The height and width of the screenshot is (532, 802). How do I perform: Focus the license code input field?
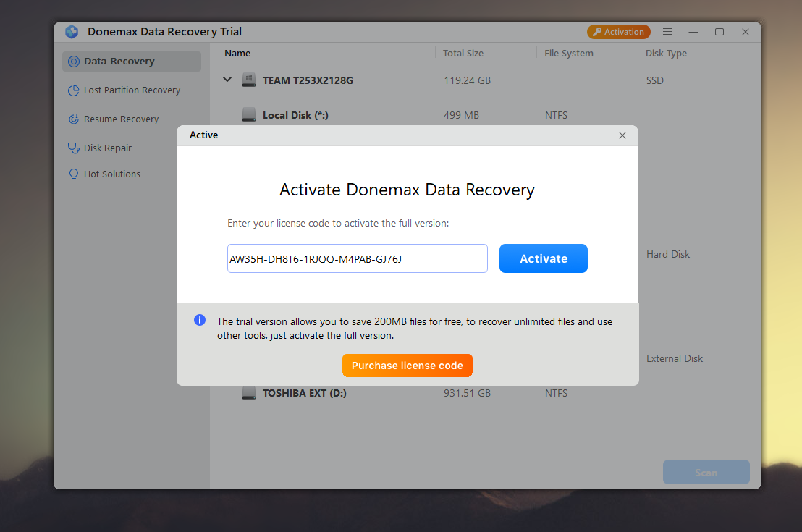click(x=357, y=258)
